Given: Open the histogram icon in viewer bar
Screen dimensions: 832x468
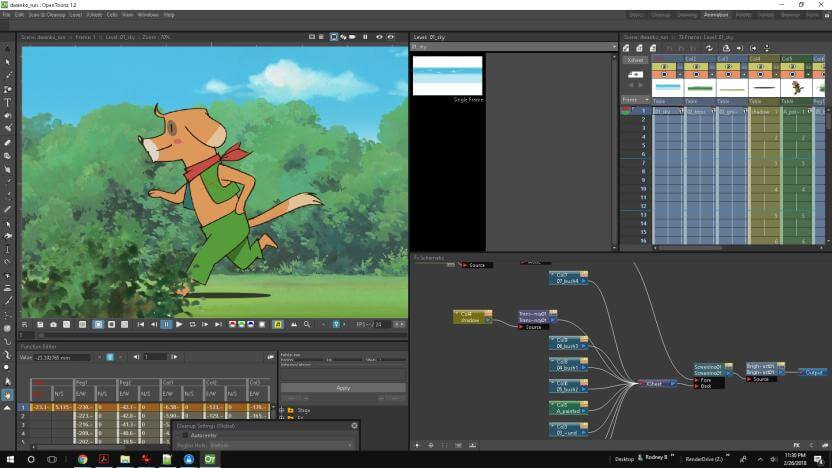Looking at the screenshot, I should click(x=294, y=324).
